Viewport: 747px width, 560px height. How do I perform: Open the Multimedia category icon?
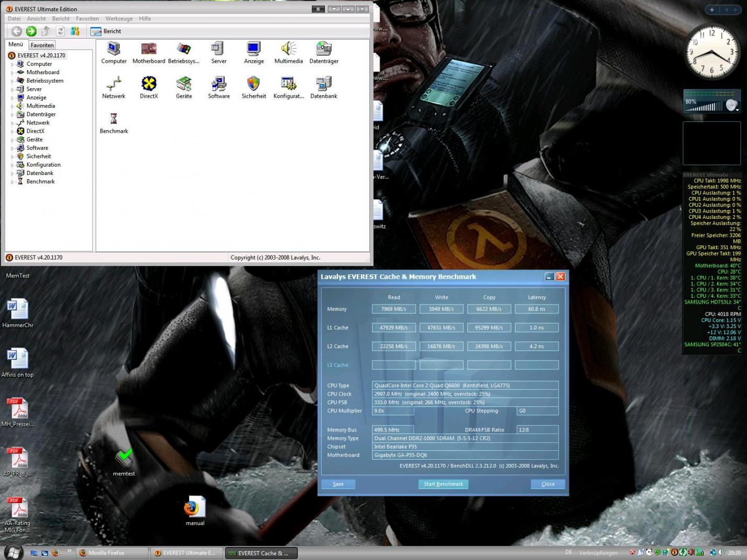coord(289,53)
